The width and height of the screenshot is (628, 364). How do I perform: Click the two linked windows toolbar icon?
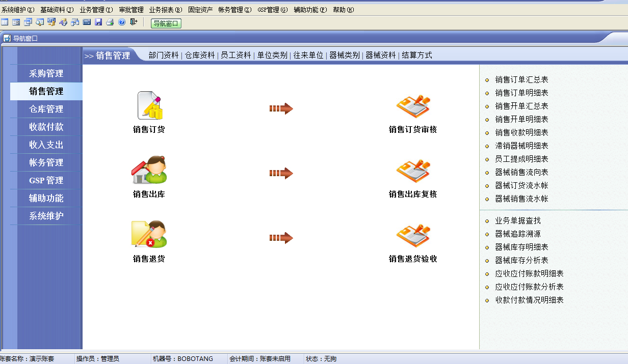[75, 22]
